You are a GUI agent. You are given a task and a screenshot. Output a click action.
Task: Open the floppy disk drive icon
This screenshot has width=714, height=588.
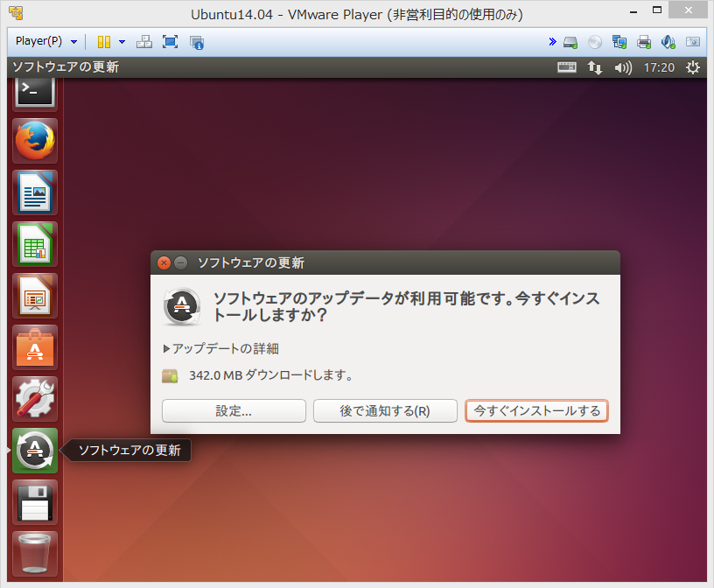point(35,502)
